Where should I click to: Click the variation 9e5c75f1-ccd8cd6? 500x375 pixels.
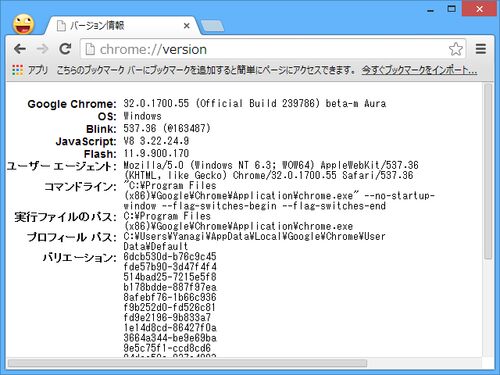pyautogui.click(x=167, y=348)
